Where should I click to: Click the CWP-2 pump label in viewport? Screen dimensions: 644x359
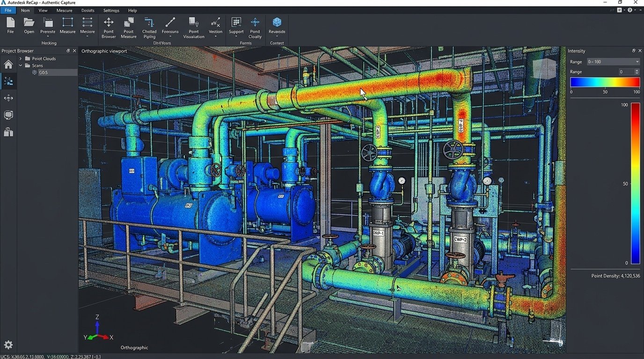tap(461, 239)
